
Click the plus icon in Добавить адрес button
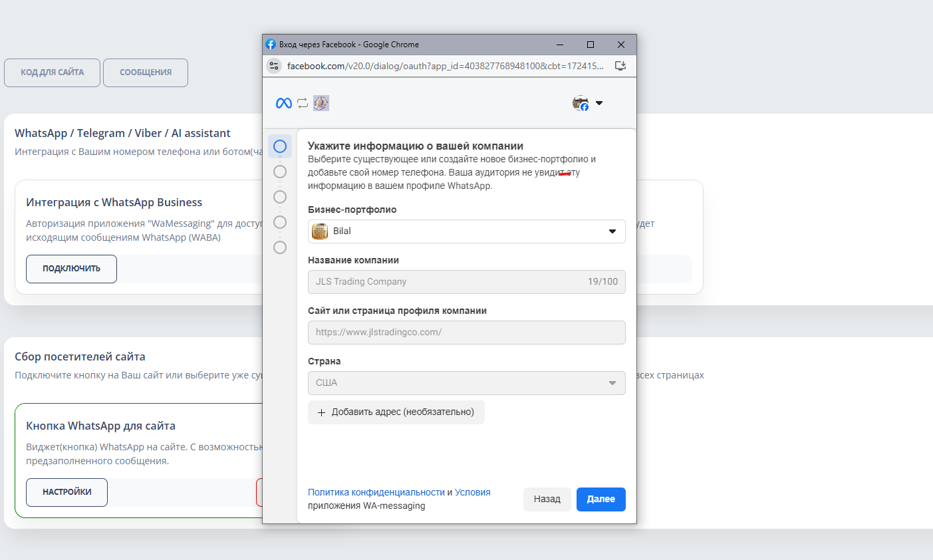(322, 412)
